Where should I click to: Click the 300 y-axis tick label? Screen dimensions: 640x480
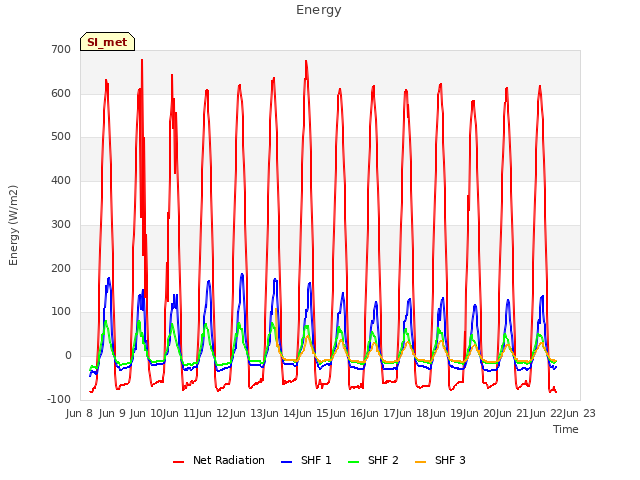61,224
